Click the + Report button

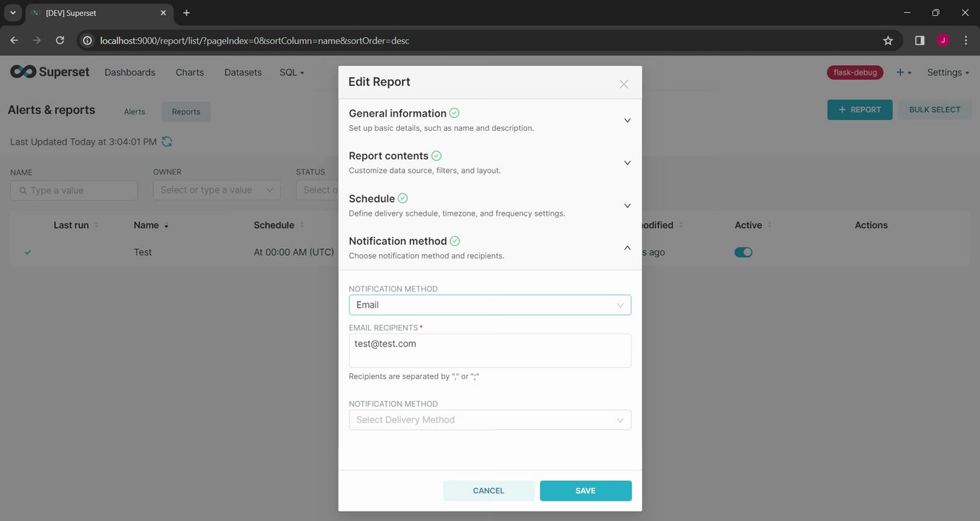pos(860,110)
